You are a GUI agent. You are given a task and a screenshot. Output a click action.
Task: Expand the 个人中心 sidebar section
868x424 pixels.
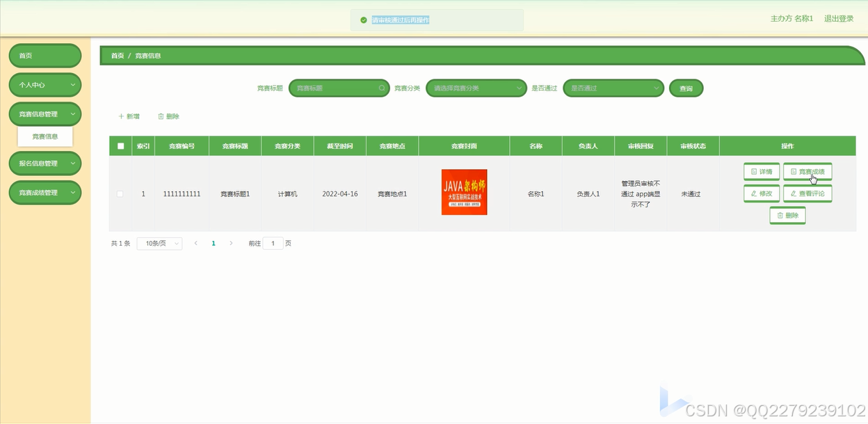45,84
